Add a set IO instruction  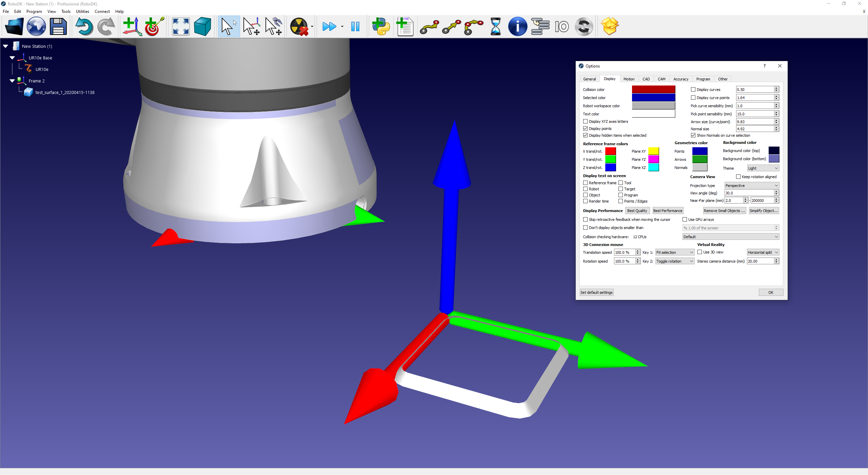[x=562, y=26]
